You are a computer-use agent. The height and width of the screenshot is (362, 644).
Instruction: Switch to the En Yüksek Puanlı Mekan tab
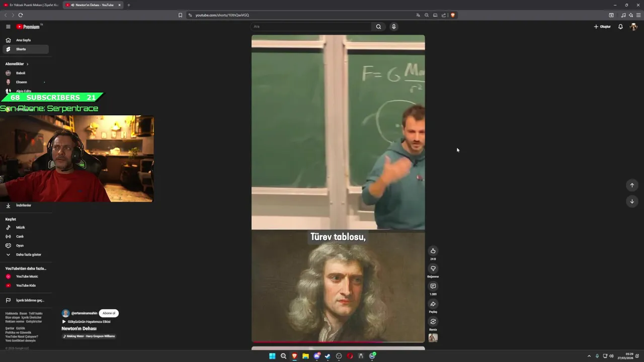pyautogui.click(x=31, y=5)
